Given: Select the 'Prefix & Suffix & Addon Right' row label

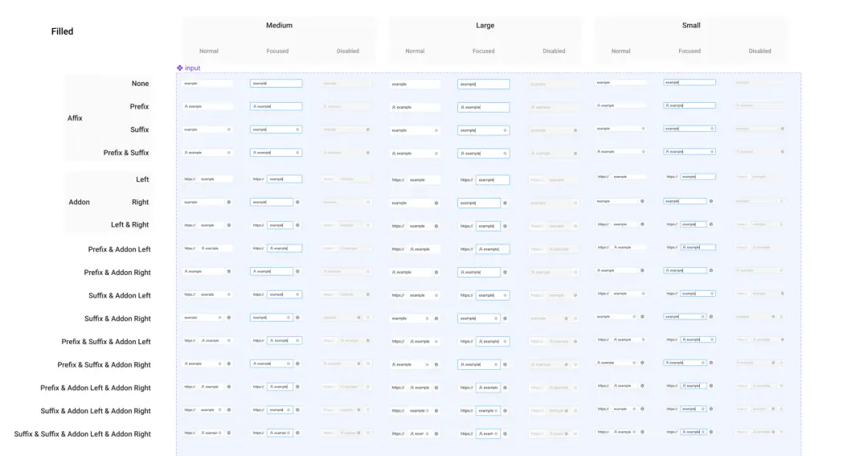Looking at the screenshot, I should [x=104, y=365].
